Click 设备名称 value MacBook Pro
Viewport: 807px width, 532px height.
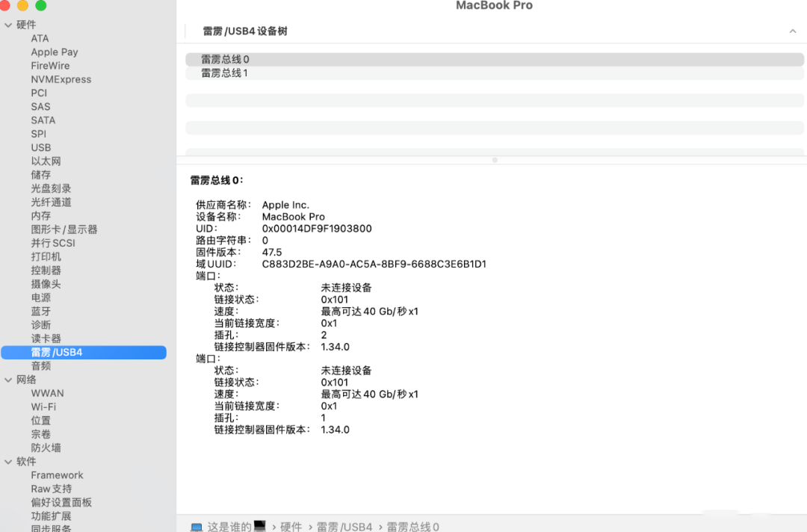tap(294, 217)
